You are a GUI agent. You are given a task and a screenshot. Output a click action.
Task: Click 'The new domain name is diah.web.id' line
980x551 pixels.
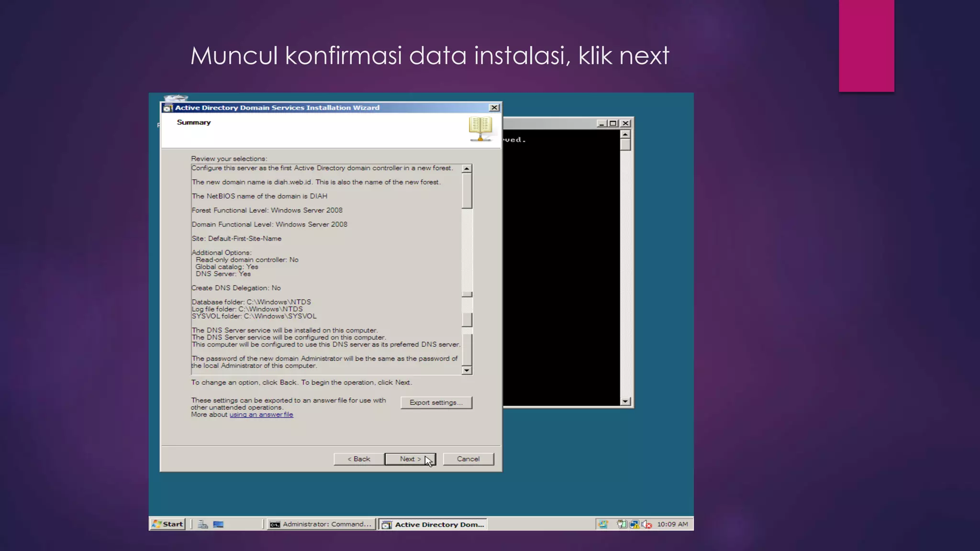(x=316, y=182)
